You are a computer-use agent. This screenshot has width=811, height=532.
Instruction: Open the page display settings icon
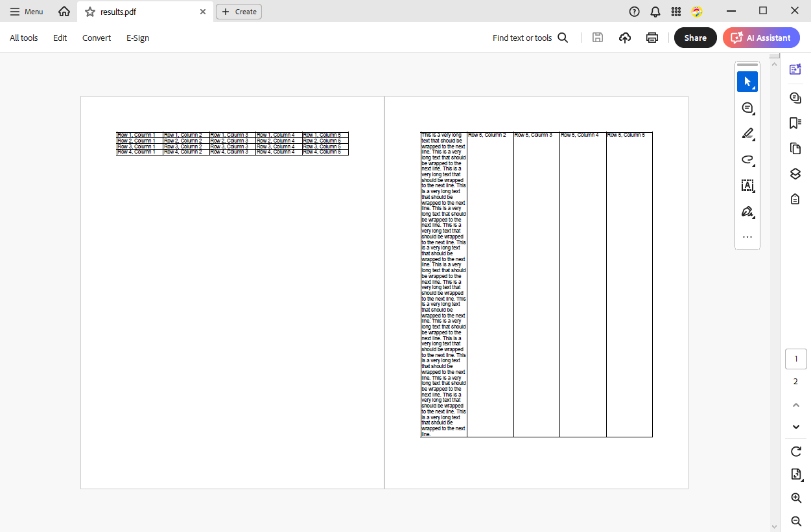click(x=796, y=475)
